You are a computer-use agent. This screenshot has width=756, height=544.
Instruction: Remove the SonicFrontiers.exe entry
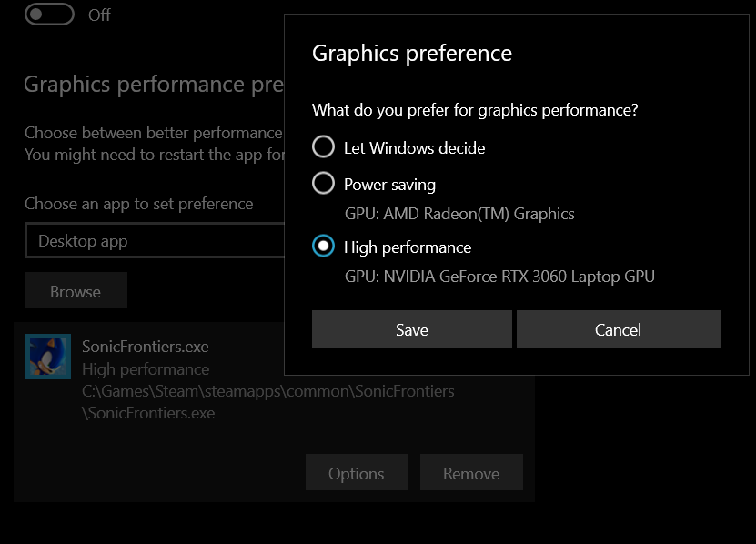click(x=471, y=473)
